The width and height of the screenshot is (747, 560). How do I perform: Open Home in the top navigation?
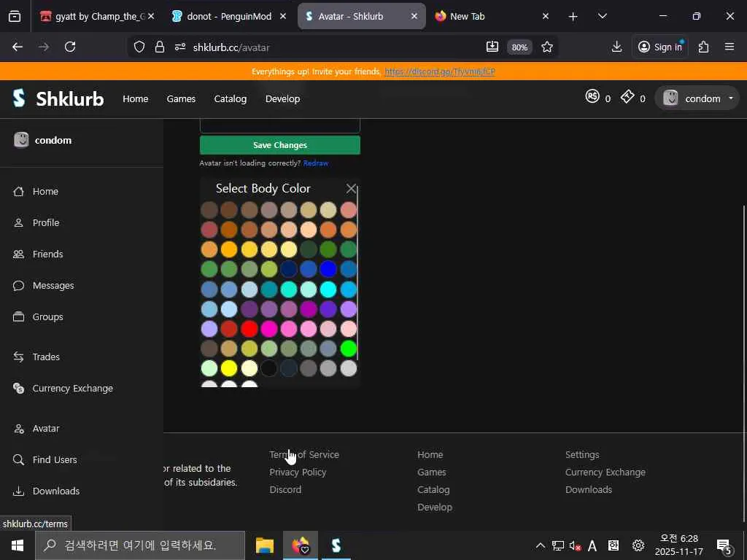pos(135,98)
